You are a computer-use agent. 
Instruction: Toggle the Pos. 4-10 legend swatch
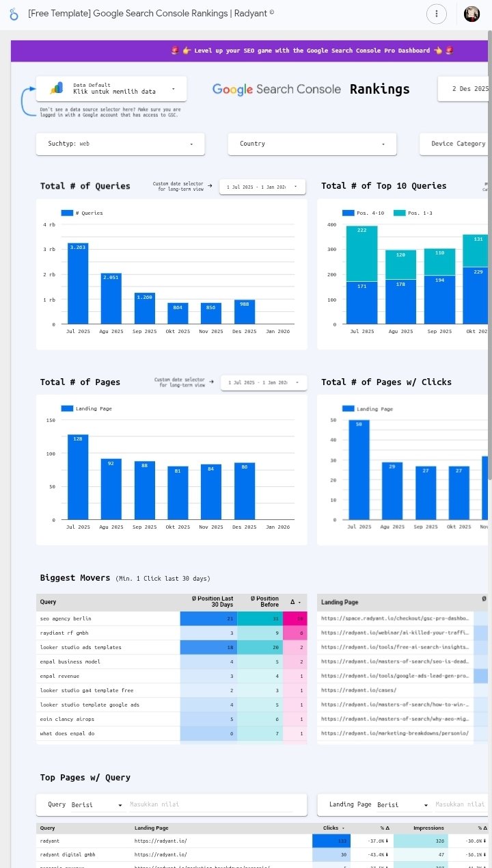348,213
